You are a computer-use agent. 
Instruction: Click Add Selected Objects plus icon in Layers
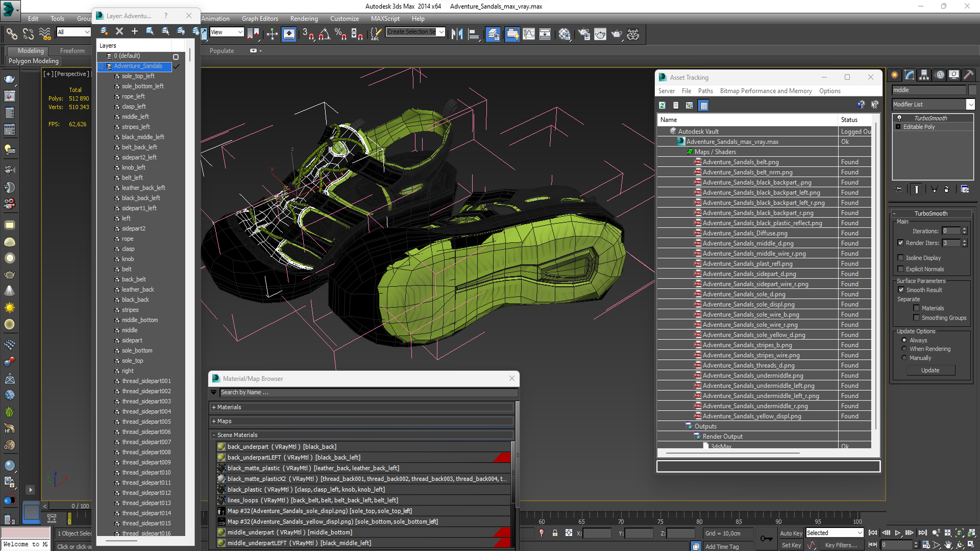[135, 31]
